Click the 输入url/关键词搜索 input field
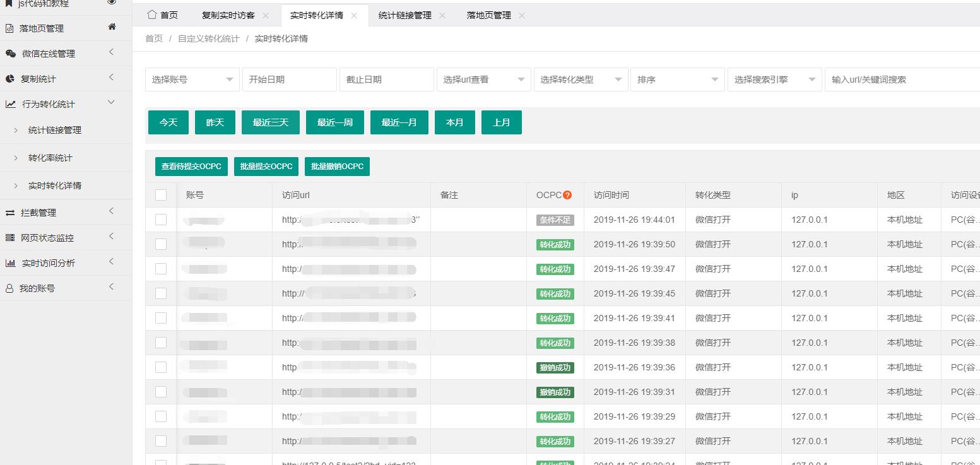 click(901, 79)
